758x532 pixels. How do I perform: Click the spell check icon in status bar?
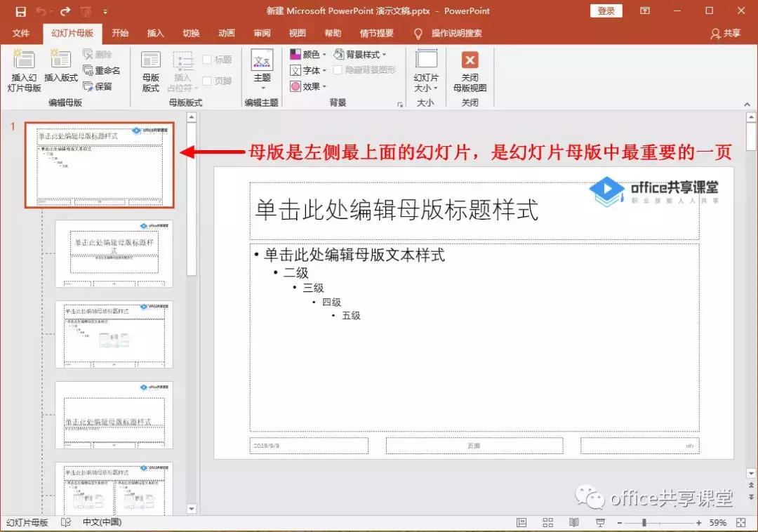(66, 522)
